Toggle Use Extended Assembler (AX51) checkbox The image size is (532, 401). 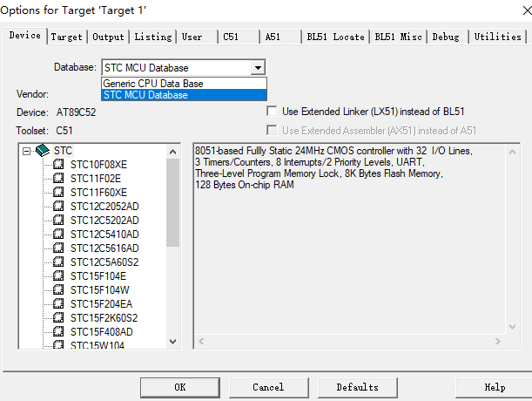(272, 130)
